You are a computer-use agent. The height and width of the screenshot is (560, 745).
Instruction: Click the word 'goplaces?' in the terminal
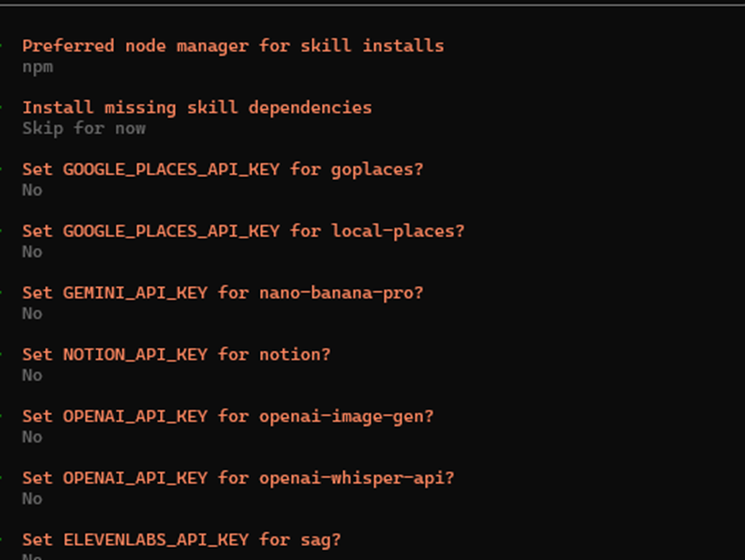(x=378, y=170)
